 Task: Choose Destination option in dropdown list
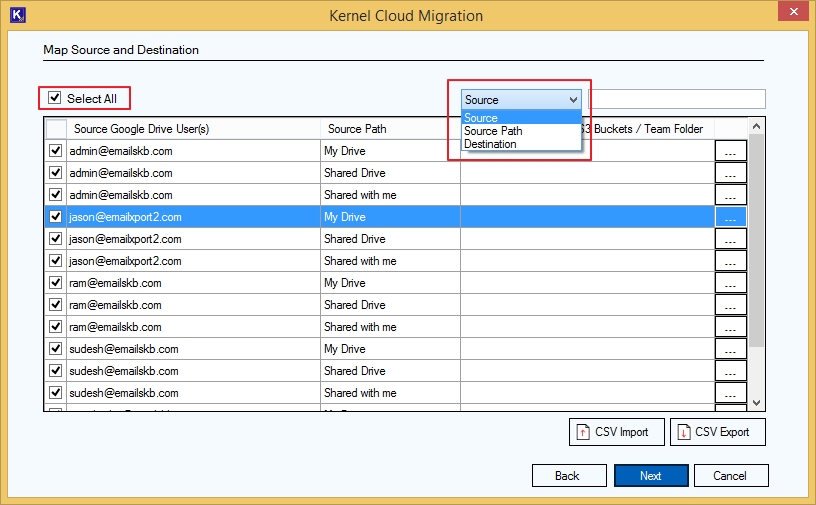coord(521,144)
